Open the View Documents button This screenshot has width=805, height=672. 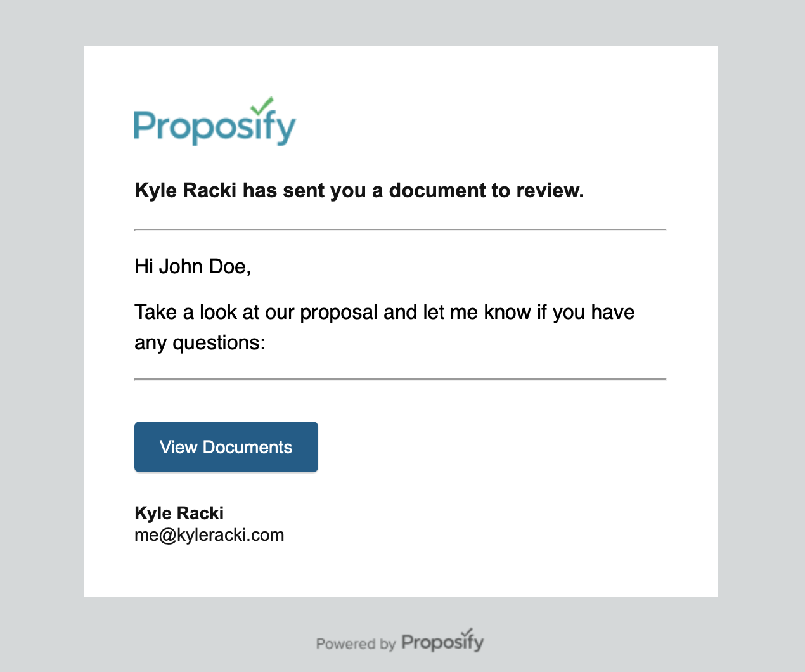[x=226, y=447]
